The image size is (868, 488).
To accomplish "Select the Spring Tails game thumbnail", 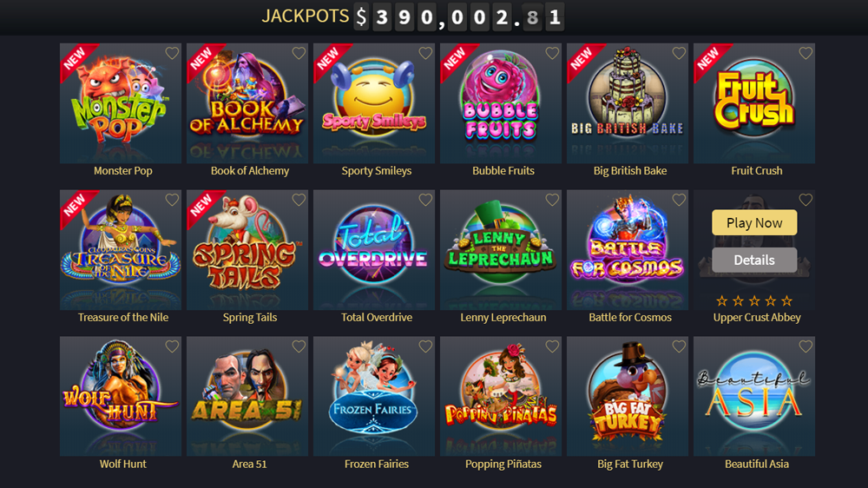I will coord(247,250).
